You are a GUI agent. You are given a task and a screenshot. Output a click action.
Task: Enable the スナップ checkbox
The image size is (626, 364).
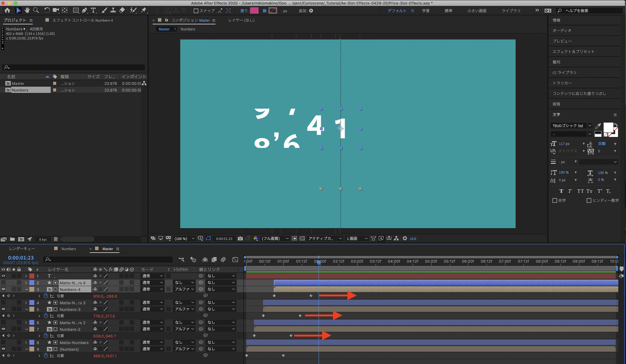196,11
